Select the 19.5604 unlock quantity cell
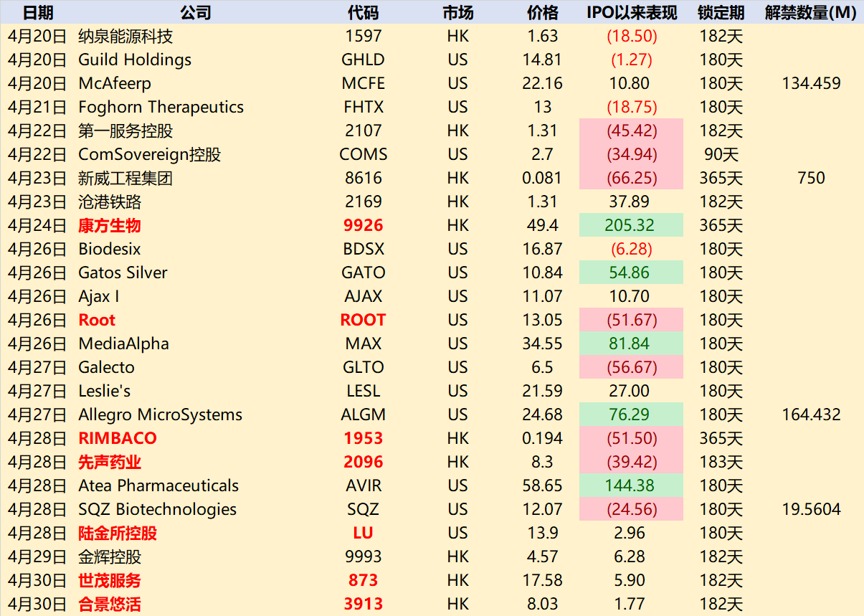The height and width of the screenshot is (616, 864). pos(811,509)
